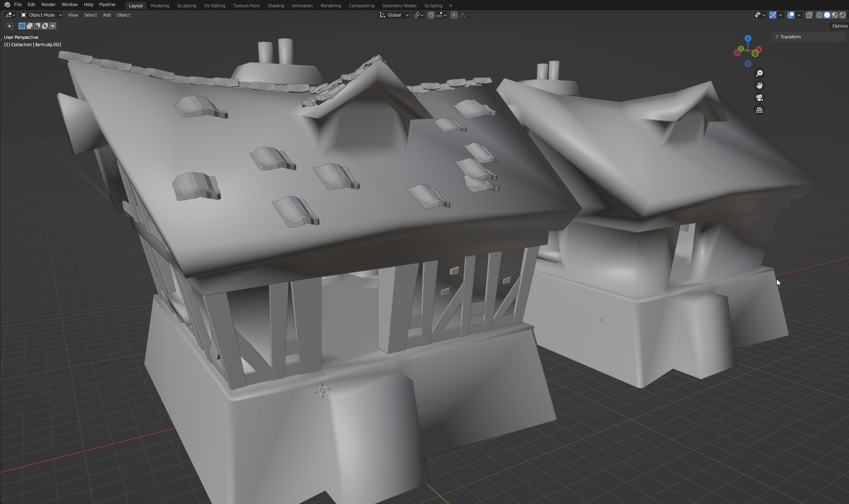The height and width of the screenshot is (504, 849).
Task: Toggle camera view icon
Action: pyautogui.click(x=759, y=98)
